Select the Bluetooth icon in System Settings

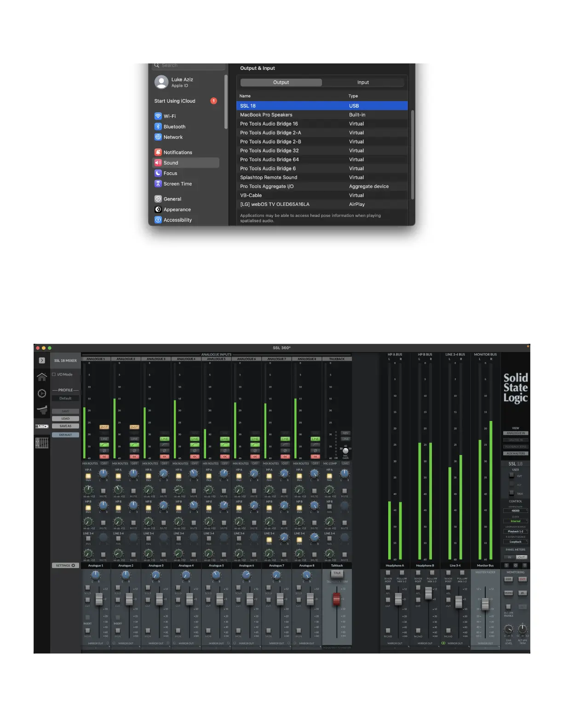pos(158,127)
